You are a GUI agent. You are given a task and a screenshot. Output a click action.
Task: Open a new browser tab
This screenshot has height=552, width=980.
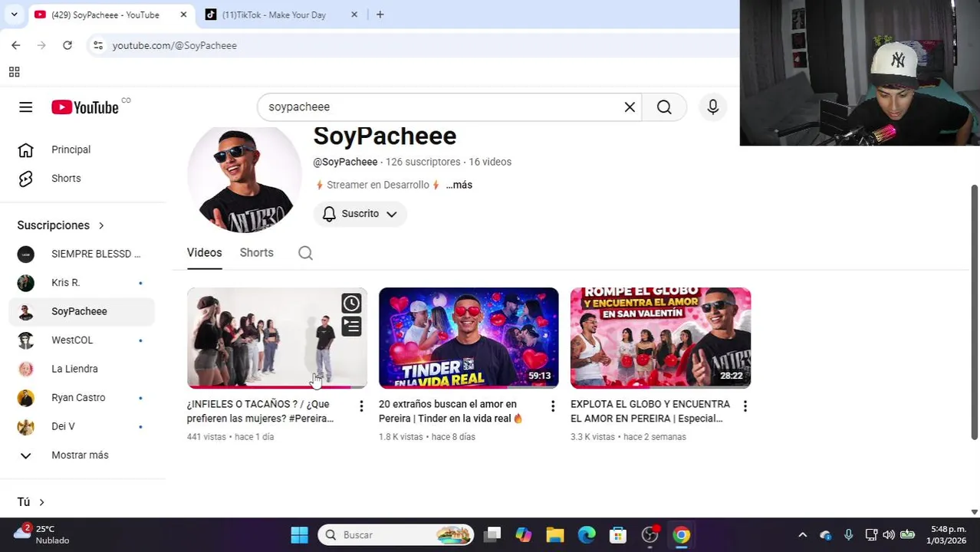[x=380, y=15]
